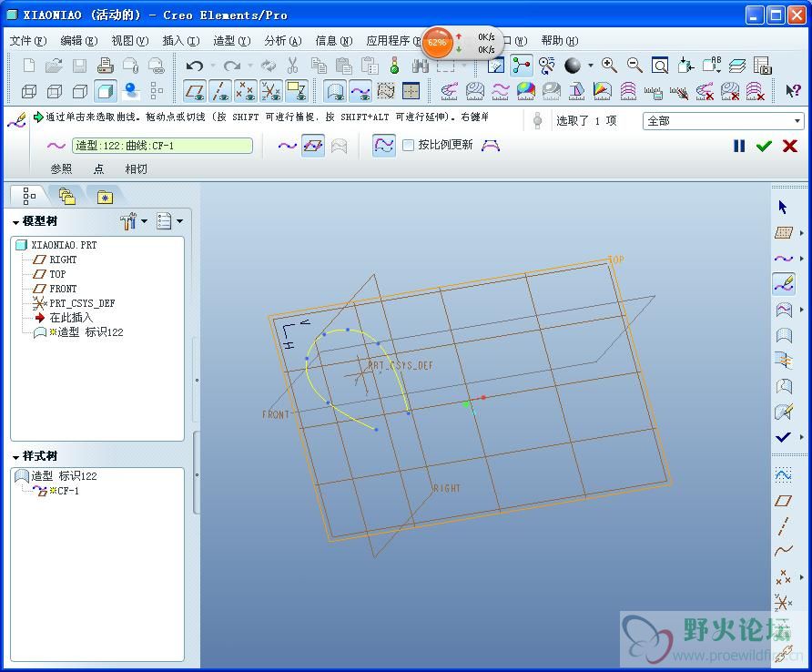Open the References tab in dashboard

click(x=61, y=168)
